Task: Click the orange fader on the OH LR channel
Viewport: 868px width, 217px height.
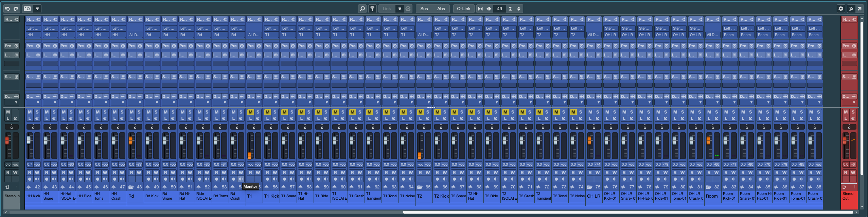Action: [x=589, y=140]
